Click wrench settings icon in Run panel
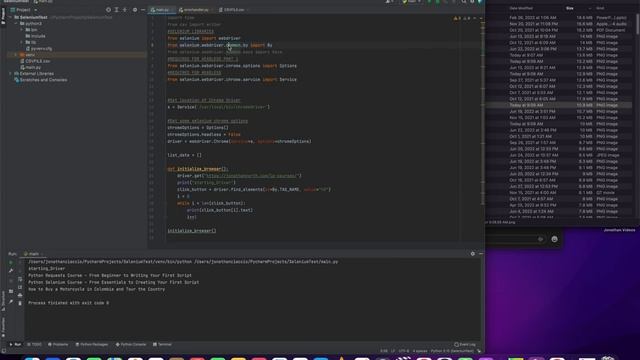The image size is (640, 360). coord(11,271)
